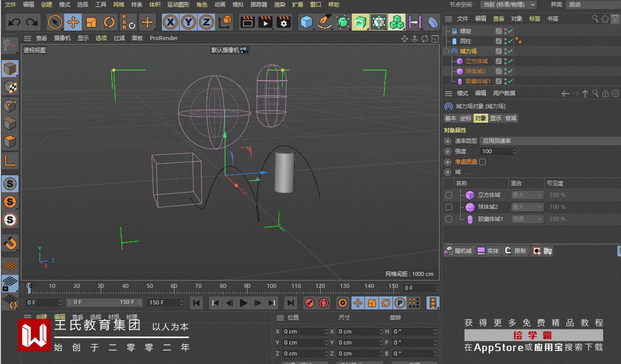Screen dimensions: 621x364
Task: Click the Spline Pen tool icon
Action: 325,22
